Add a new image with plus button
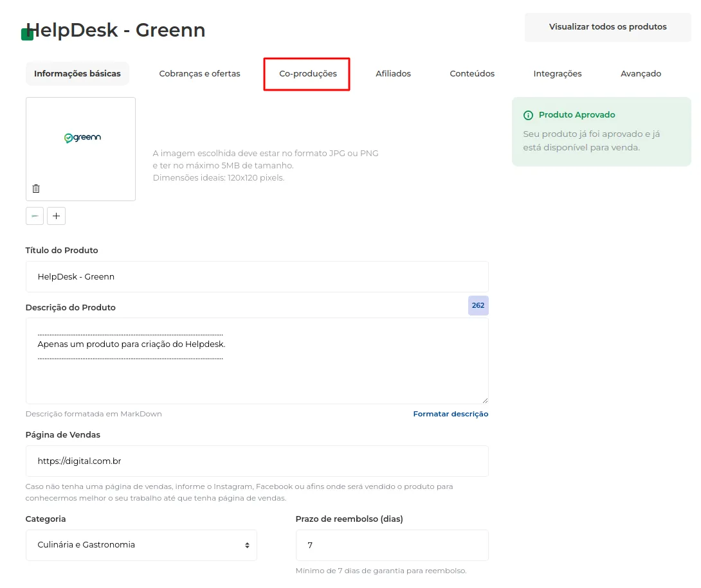Viewport: 701px width, 588px height. (57, 217)
